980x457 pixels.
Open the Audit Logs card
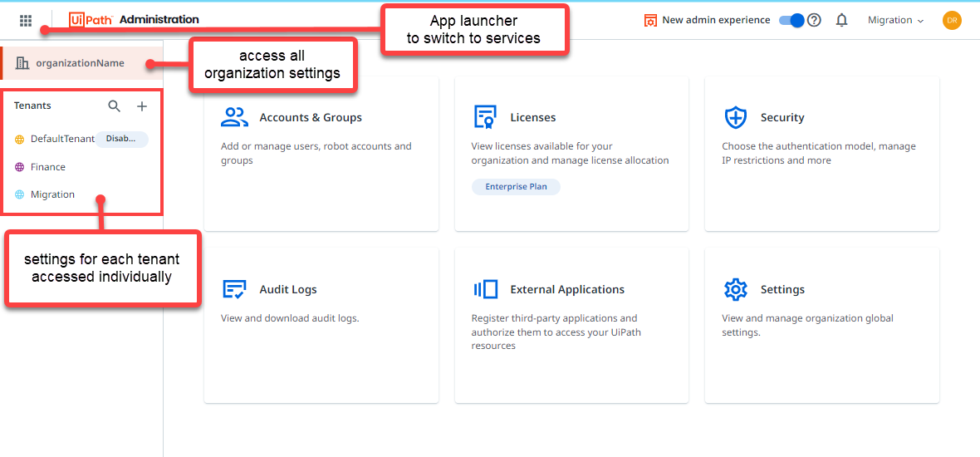pyautogui.click(x=321, y=326)
